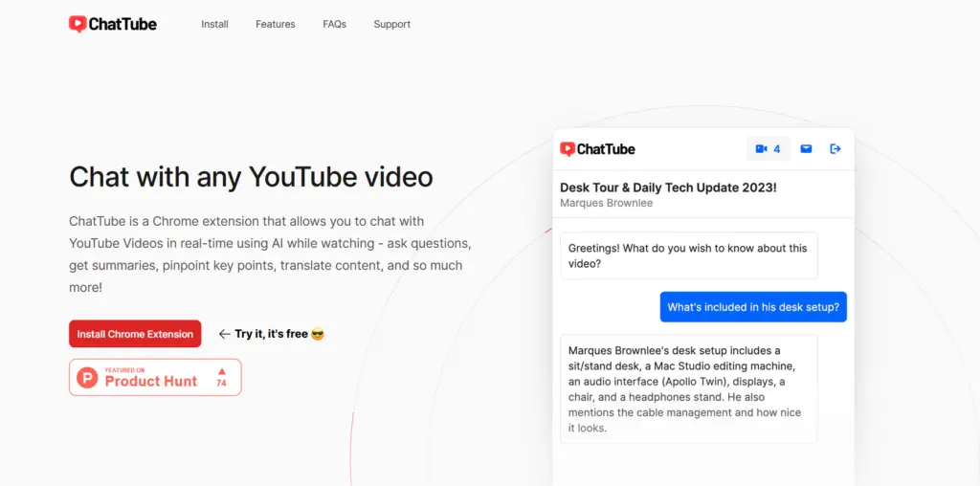Open the mail envelope icon

tap(806, 148)
